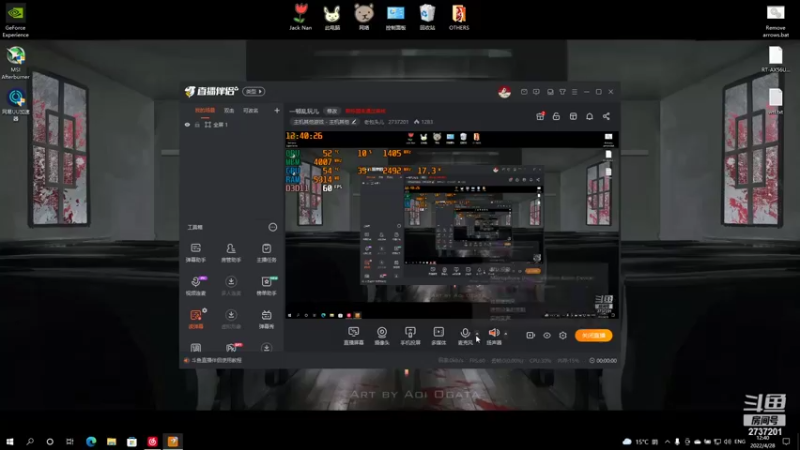Open the notification bell icon
The height and width of the screenshot is (450, 800).
click(x=589, y=116)
